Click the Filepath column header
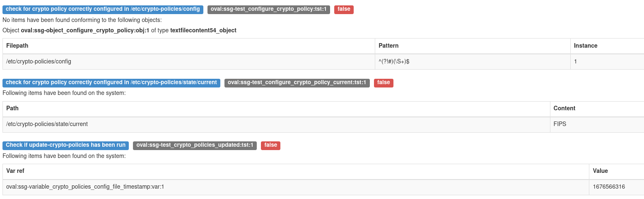 (x=17, y=46)
